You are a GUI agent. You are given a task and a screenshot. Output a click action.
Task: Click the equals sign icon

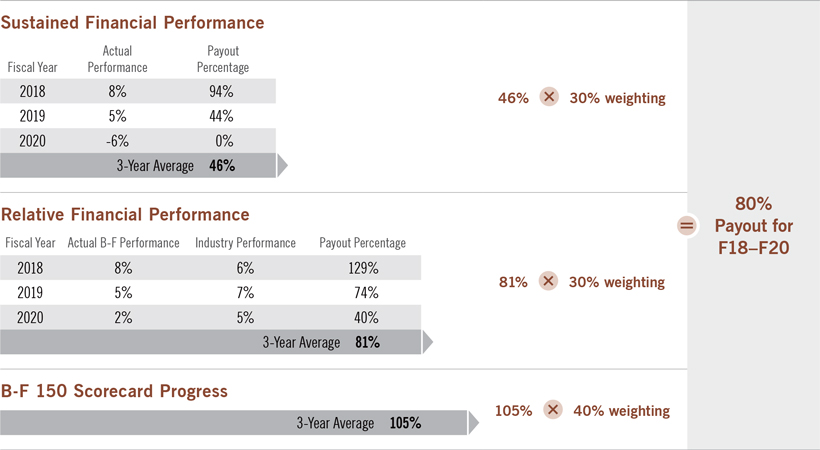click(686, 227)
